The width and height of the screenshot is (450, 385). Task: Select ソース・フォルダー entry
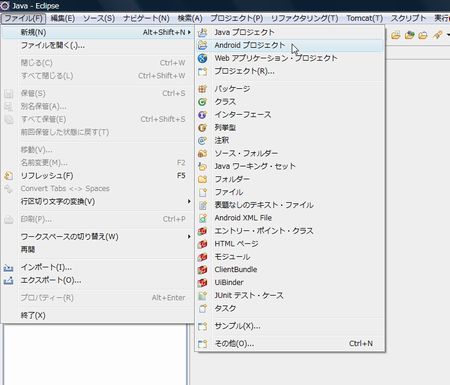point(290,154)
